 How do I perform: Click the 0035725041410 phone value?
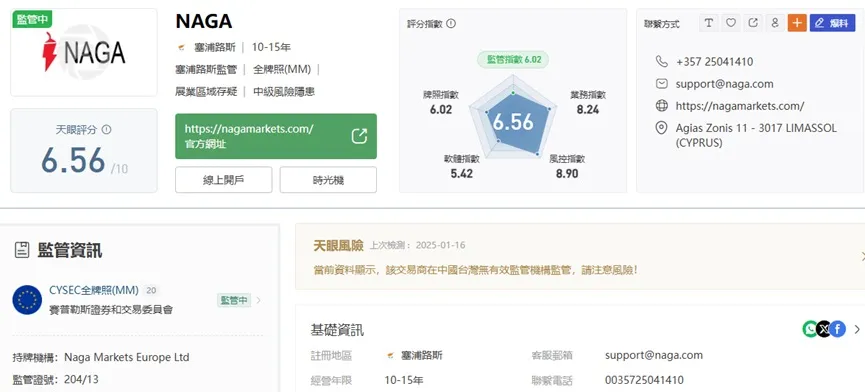(x=644, y=380)
